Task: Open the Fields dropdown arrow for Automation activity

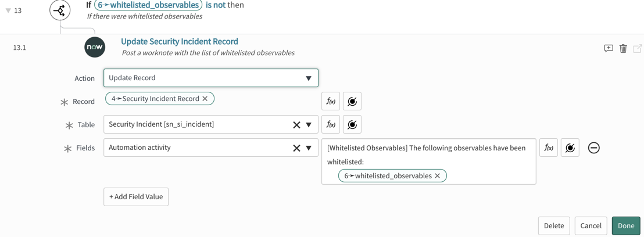Action: tap(309, 148)
